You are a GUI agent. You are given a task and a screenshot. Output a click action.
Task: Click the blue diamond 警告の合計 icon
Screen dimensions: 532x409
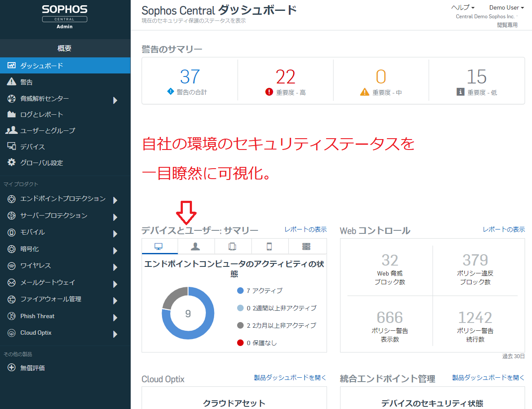pyautogui.click(x=171, y=92)
